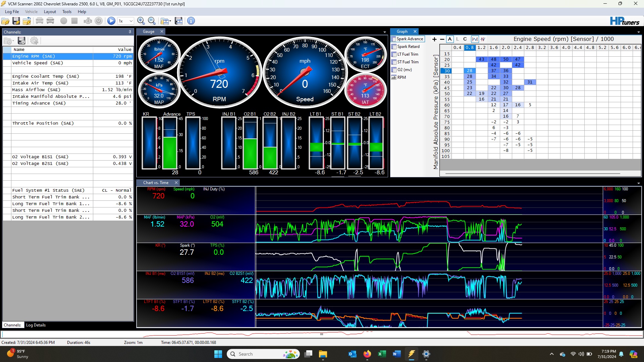This screenshot has width=644, height=362.
Task: Toggle the red-blue waveform filter button
Action: tap(483, 39)
